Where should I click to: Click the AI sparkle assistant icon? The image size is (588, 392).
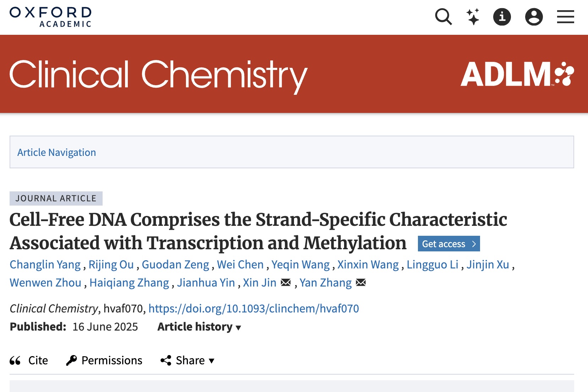473,17
